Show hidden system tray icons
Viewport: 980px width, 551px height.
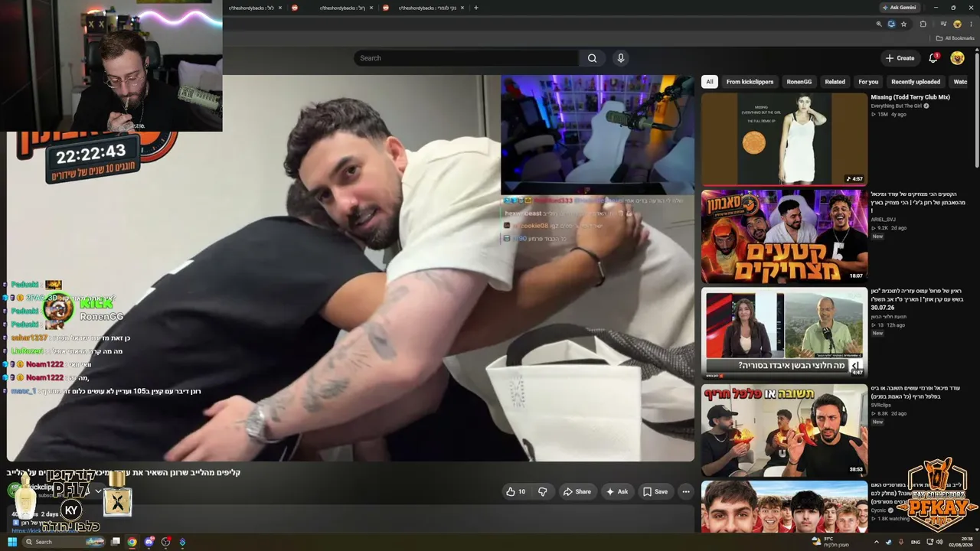click(x=877, y=542)
